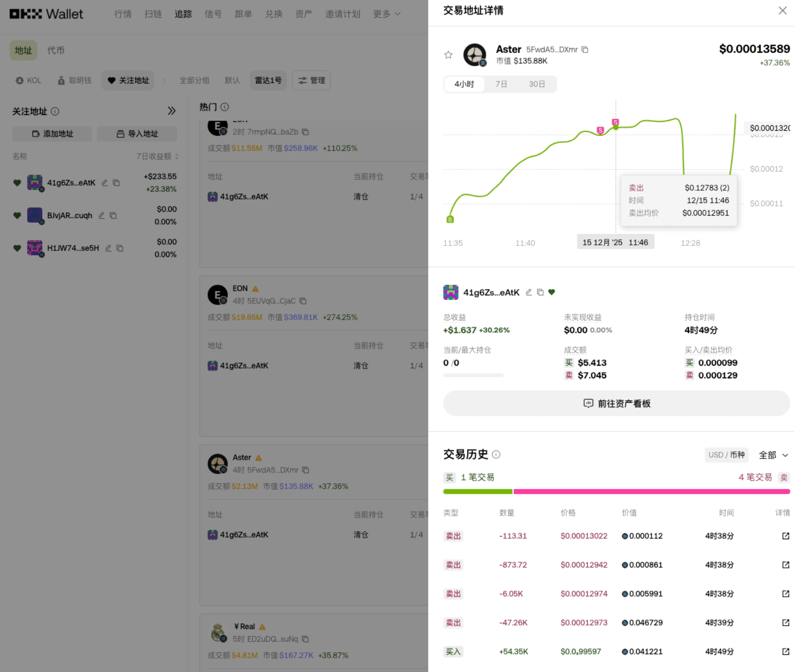This screenshot has height=672, width=794.
Task: Star the Aster token as favorite
Action: [448, 55]
